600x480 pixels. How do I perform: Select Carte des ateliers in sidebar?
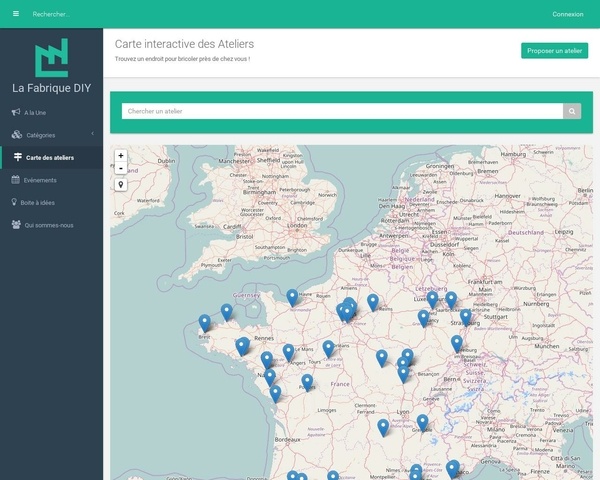(x=50, y=157)
